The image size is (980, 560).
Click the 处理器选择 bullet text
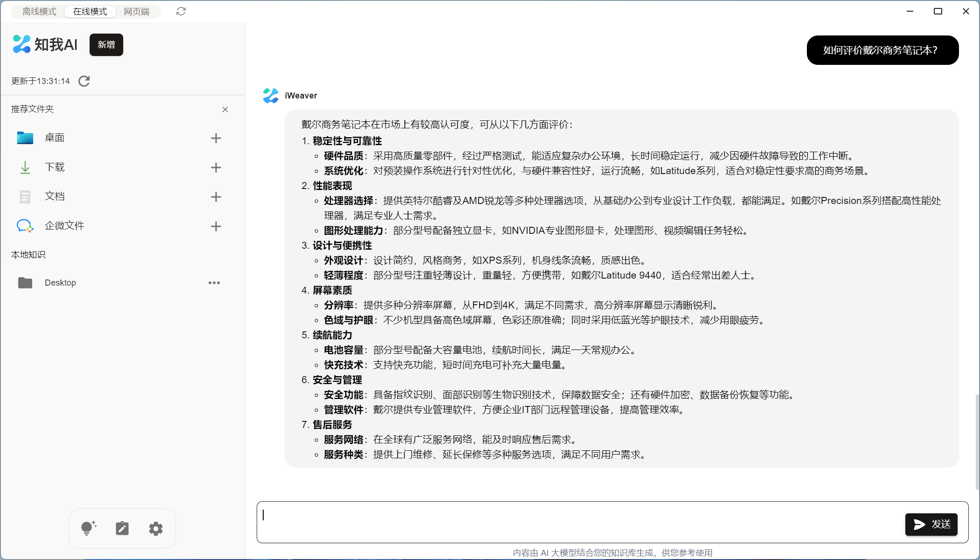(632, 208)
